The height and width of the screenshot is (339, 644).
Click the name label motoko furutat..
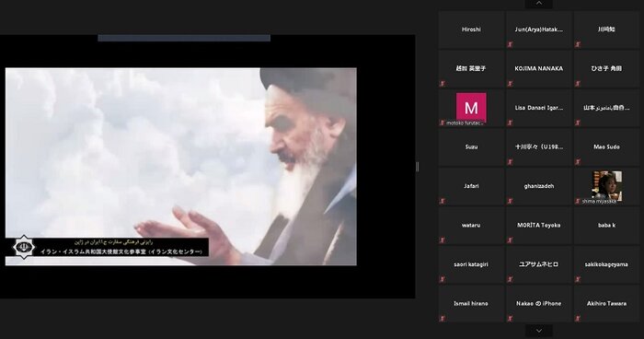(466, 123)
